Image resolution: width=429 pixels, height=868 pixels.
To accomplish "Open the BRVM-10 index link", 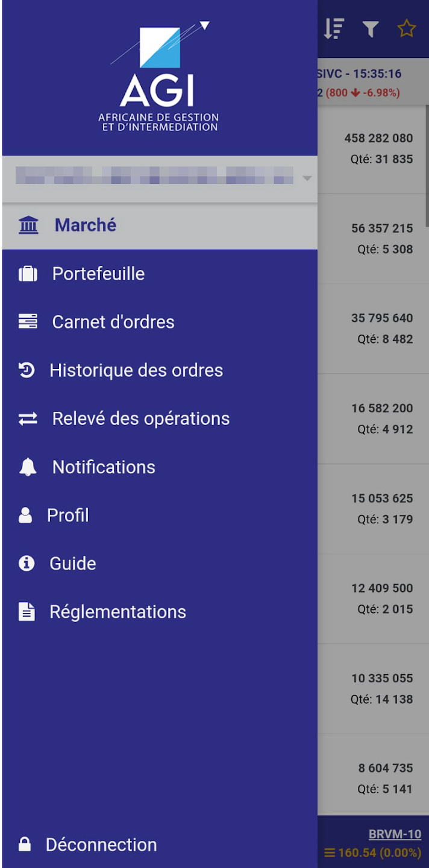I will [395, 835].
